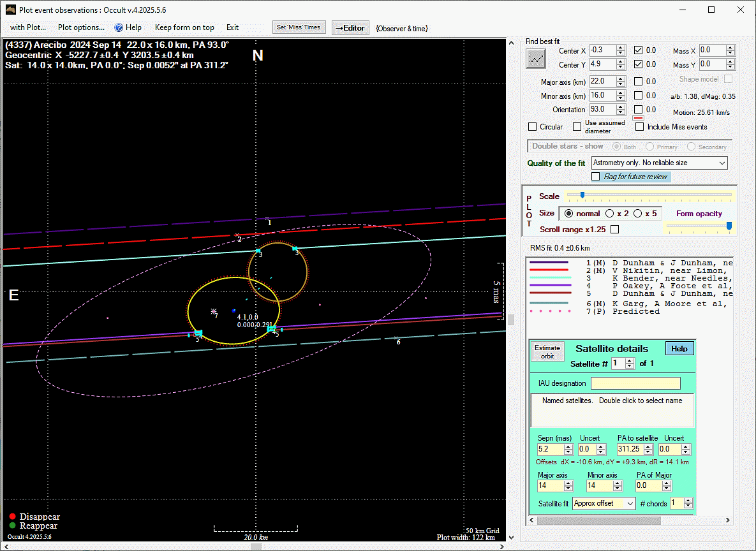Adjust Sepn (mas) spinner arrows

(x=568, y=450)
